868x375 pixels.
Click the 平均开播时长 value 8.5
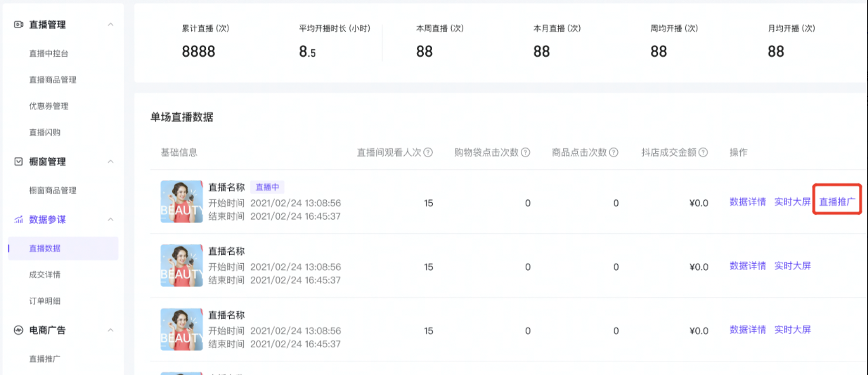pos(307,52)
